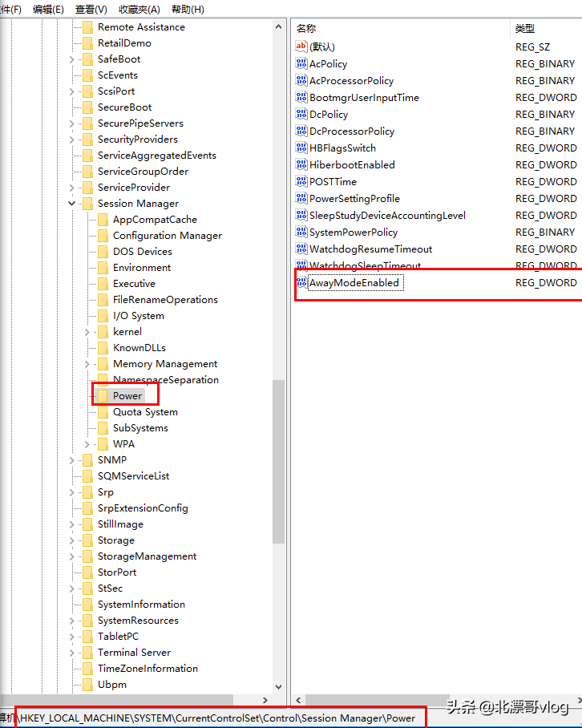Click the (默认) string value icon
This screenshot has height=728, width=582.
tap(301, 47)
